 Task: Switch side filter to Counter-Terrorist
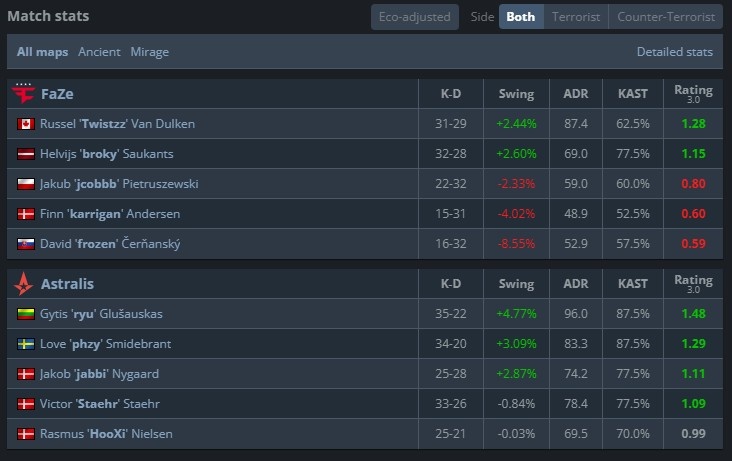click(666, 17)
